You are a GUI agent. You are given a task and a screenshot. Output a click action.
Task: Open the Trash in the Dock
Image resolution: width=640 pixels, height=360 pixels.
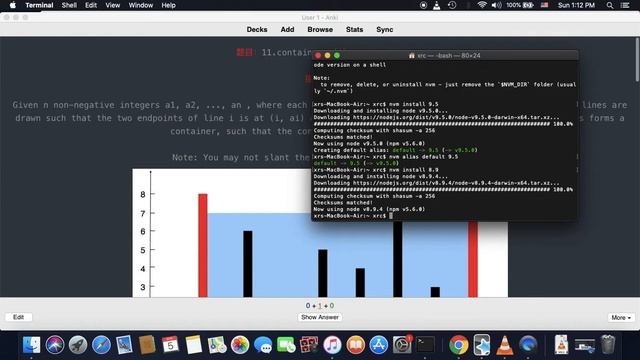point(608,345)
